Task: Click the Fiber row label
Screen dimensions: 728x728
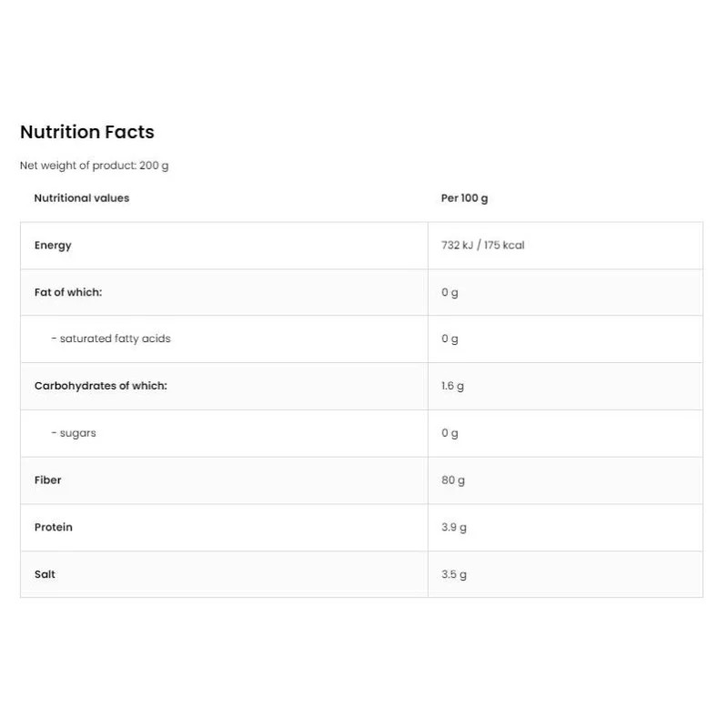Action: [48, 480]
